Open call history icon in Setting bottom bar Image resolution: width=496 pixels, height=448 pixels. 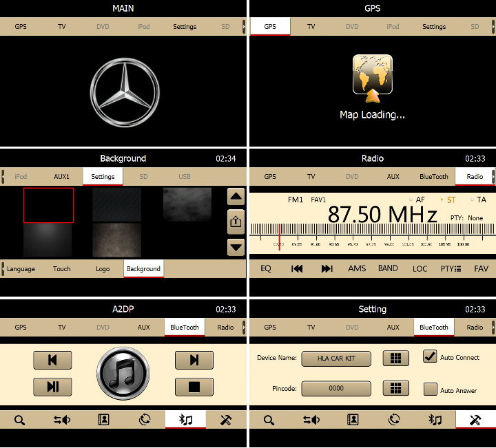394,420
